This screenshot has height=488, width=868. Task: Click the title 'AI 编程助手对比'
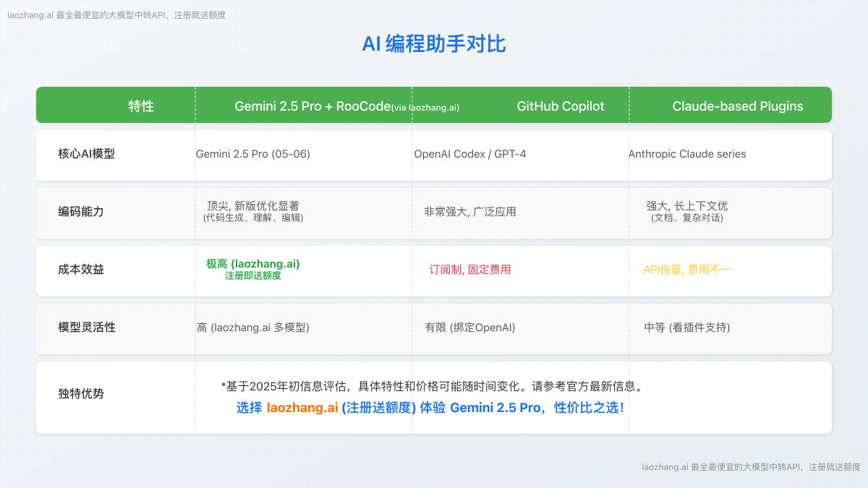434,44
